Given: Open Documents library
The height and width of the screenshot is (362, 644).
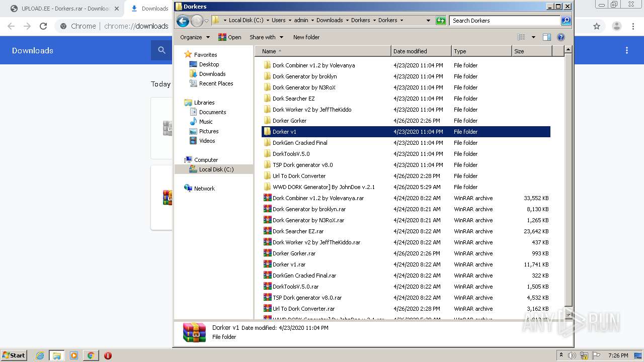Looking at the screenshot, I should (212, 112).
